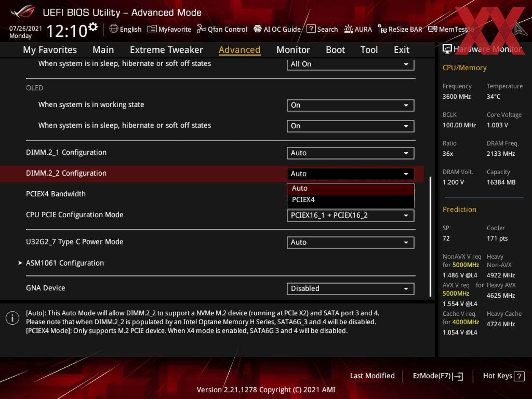Click the Search label in the toolbar

(x=327, y=29)
